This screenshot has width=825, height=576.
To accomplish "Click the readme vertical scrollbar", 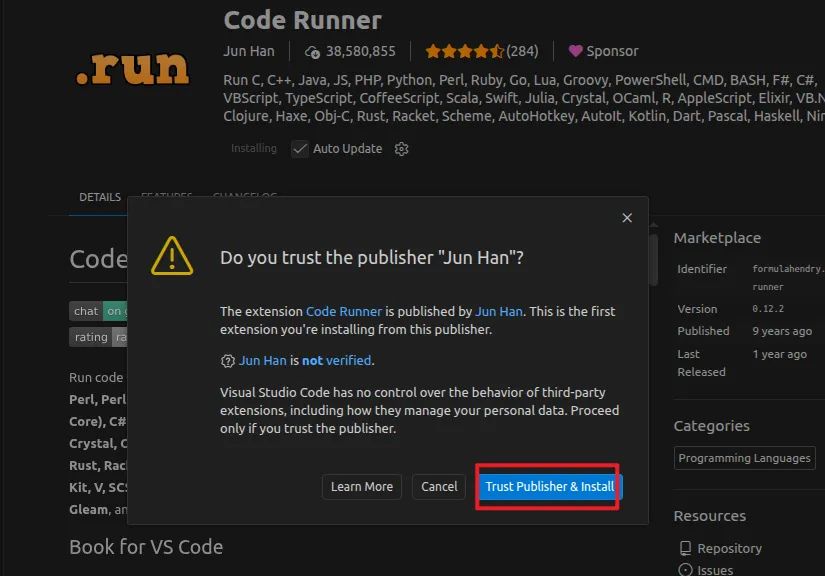I will tap(653, 260).
